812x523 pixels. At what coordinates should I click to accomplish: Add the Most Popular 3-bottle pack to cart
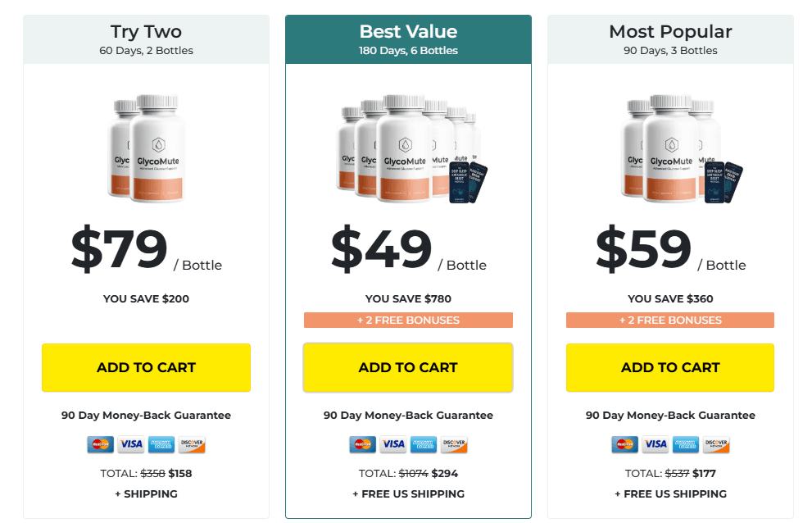[669, 367]
